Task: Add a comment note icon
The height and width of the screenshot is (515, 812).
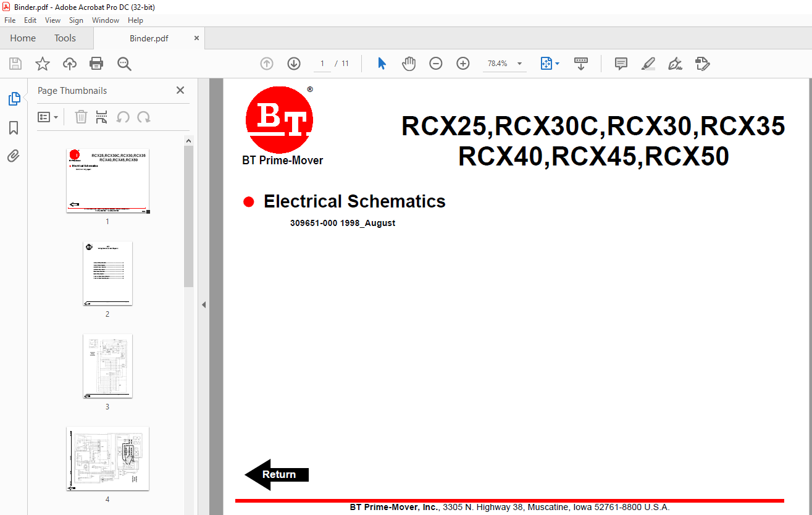Action: (x=621, y=64)
